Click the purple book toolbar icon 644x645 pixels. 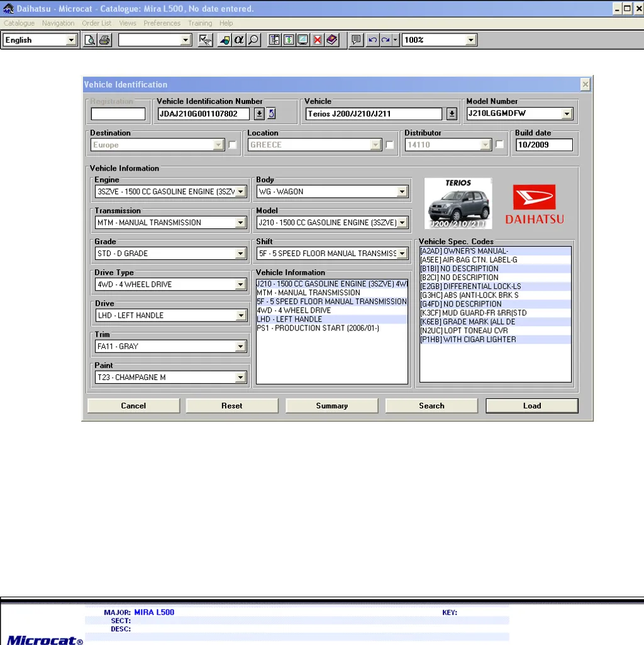(332, 40)
